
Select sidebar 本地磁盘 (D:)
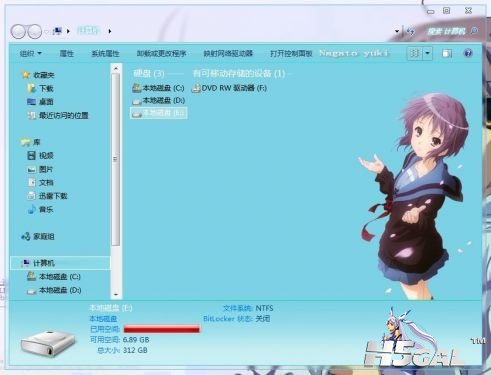(x=54, y=290)
